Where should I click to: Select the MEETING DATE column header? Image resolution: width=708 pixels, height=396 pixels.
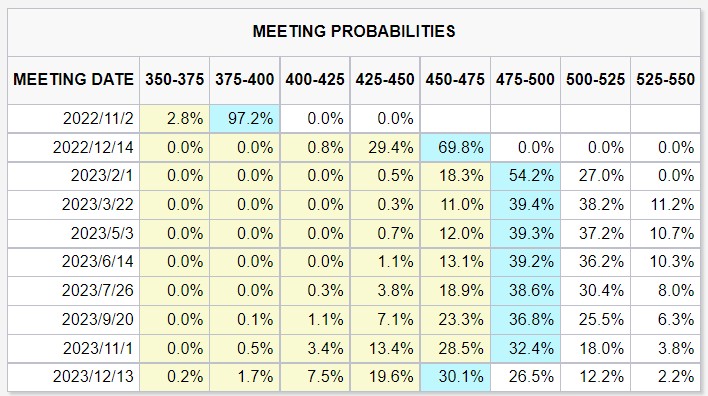coord(73,79)
